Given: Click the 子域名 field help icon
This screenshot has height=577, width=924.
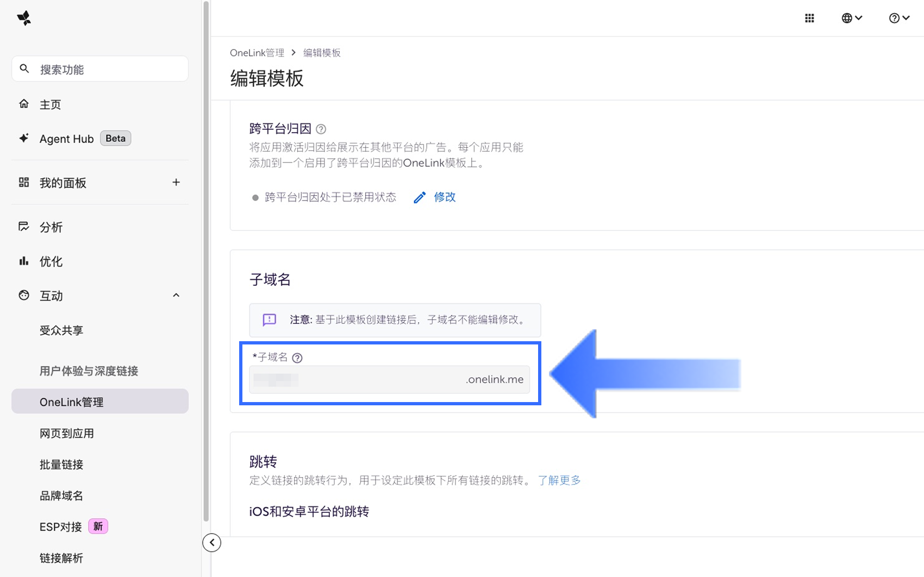Looking at the screenshot, I should 297,358.
